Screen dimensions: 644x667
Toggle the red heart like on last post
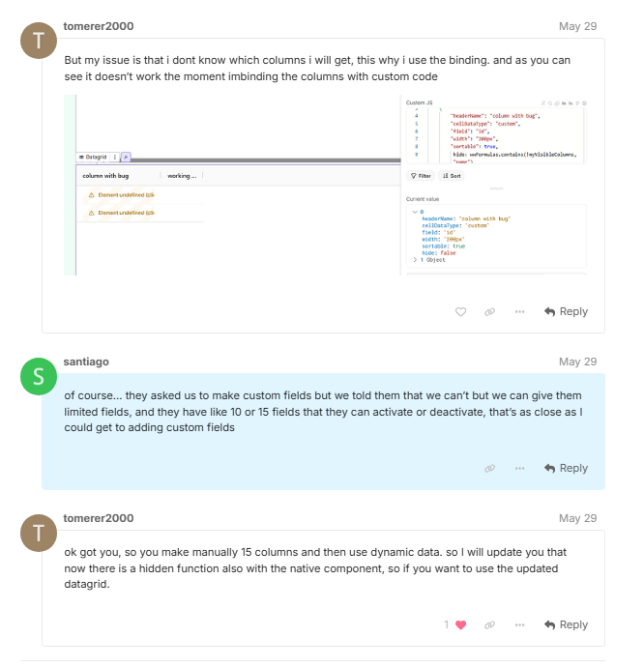tap(460, 624)
